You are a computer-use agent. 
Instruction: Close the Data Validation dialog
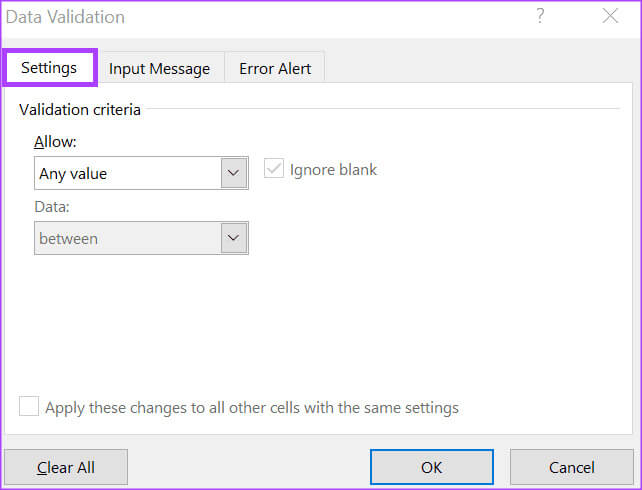click(610, 16)
